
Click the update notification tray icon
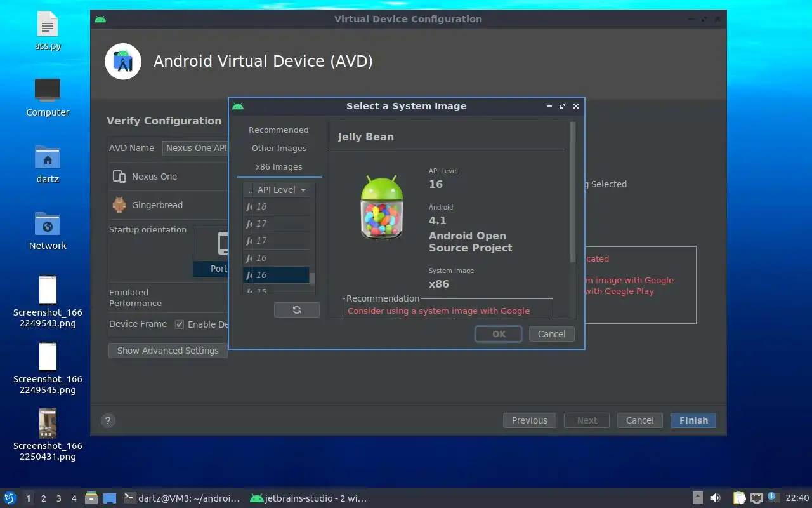coord(773,498)
